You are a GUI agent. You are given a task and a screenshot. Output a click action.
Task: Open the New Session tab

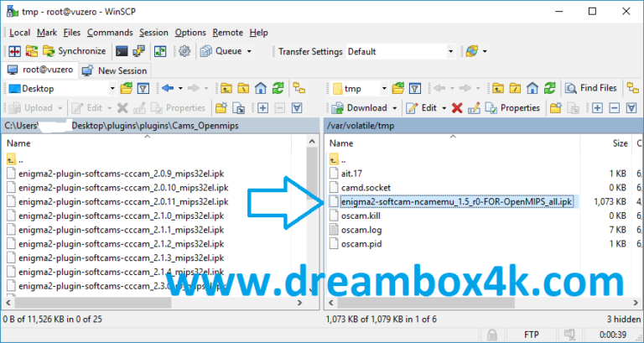[x=115, y=70]
